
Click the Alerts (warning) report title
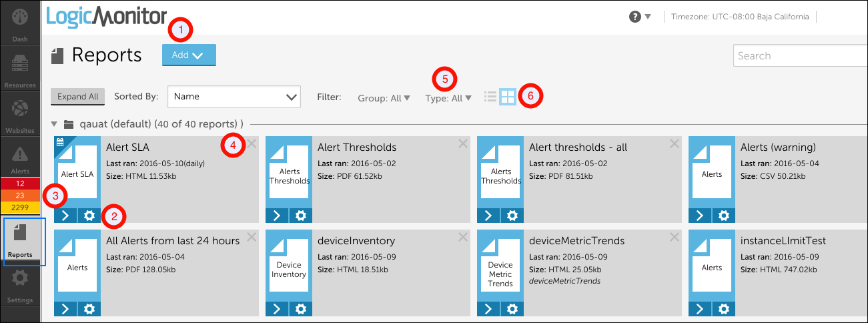[778, 147]
